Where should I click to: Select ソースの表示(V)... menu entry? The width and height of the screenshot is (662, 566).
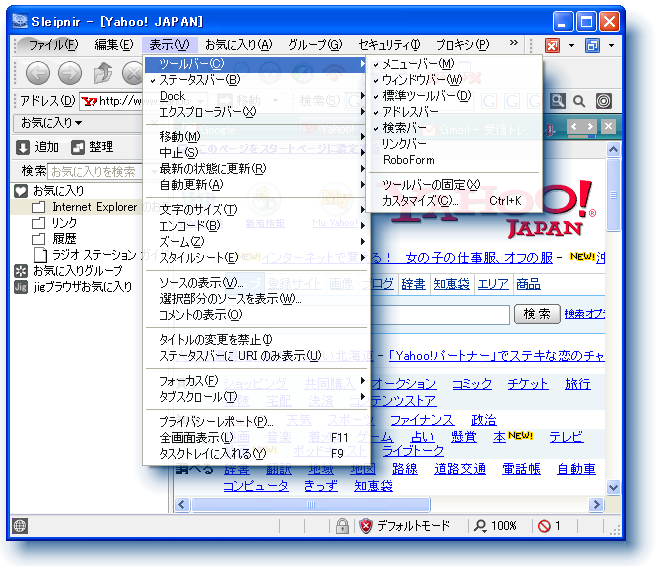[x=256, y=283]
